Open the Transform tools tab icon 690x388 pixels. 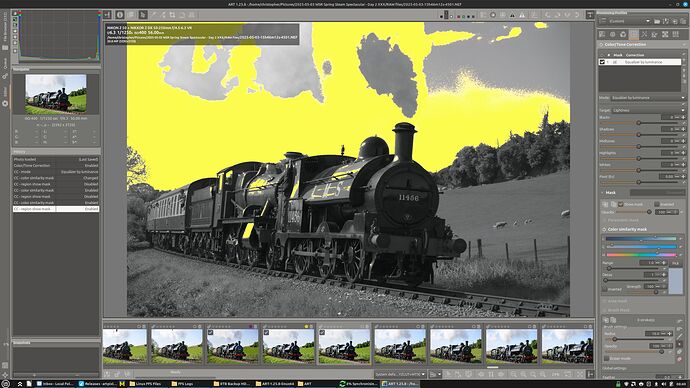654,34
